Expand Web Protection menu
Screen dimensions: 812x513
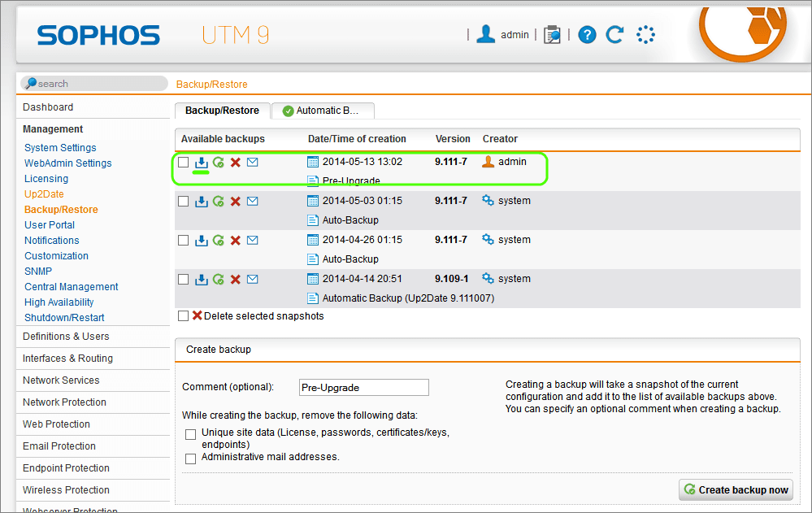56,424
